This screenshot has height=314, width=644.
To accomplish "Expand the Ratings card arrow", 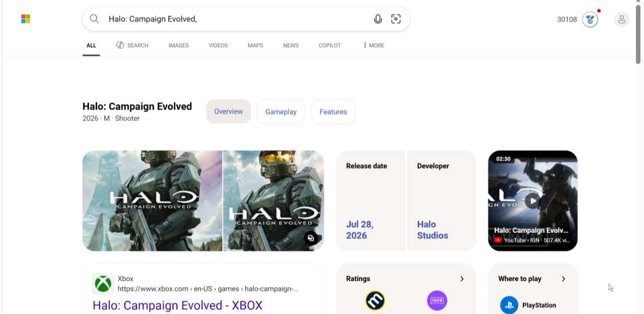I will 462,279.
